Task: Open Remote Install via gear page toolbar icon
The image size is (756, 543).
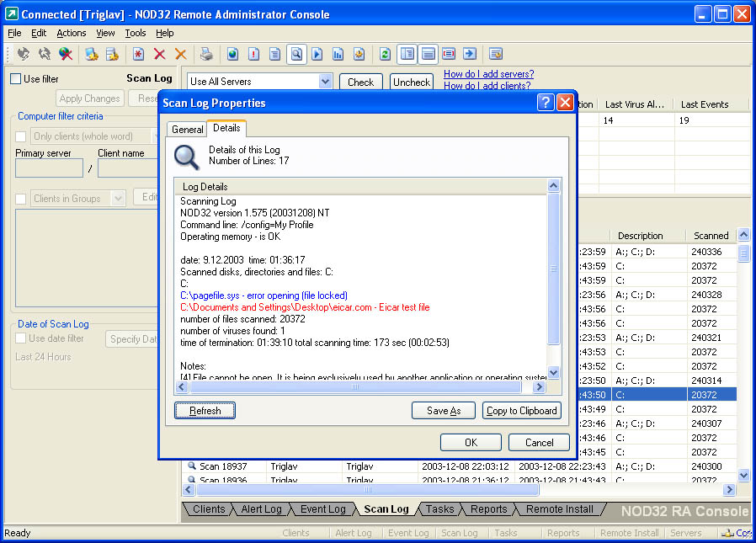Action: tap(359, 54)
